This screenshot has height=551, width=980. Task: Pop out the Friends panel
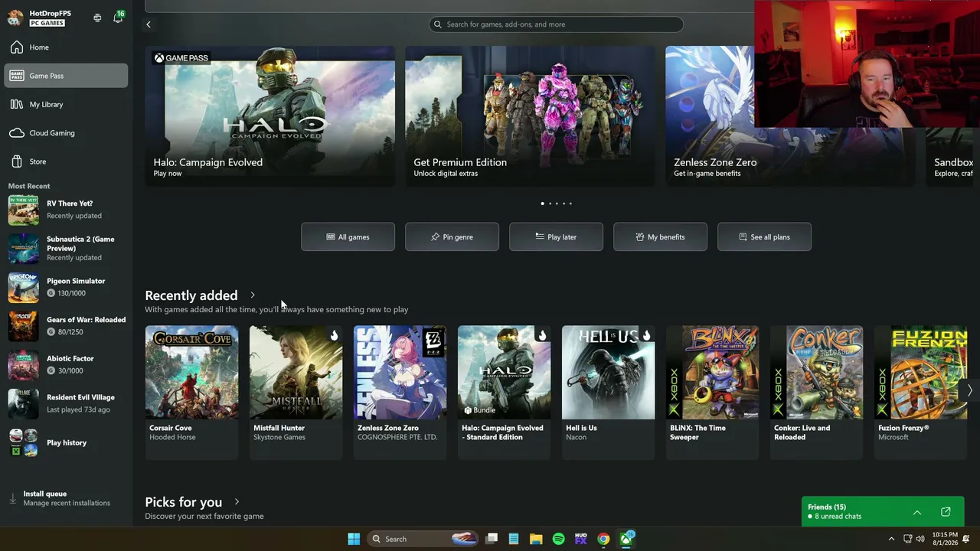(946, 512)
